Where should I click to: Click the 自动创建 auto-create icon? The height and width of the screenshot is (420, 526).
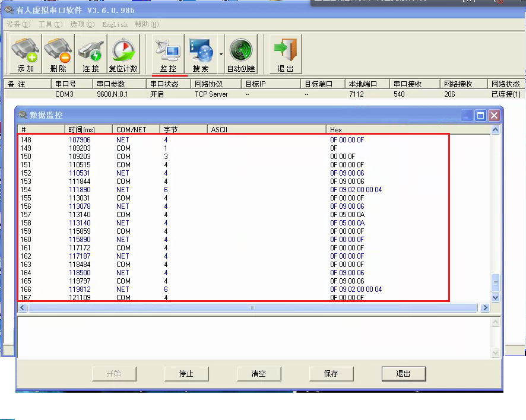(x=240, y=55)
